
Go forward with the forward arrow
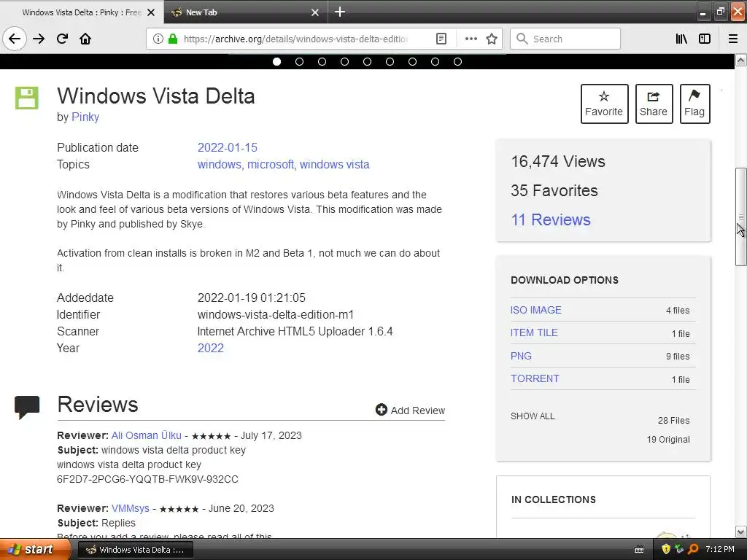39,39
